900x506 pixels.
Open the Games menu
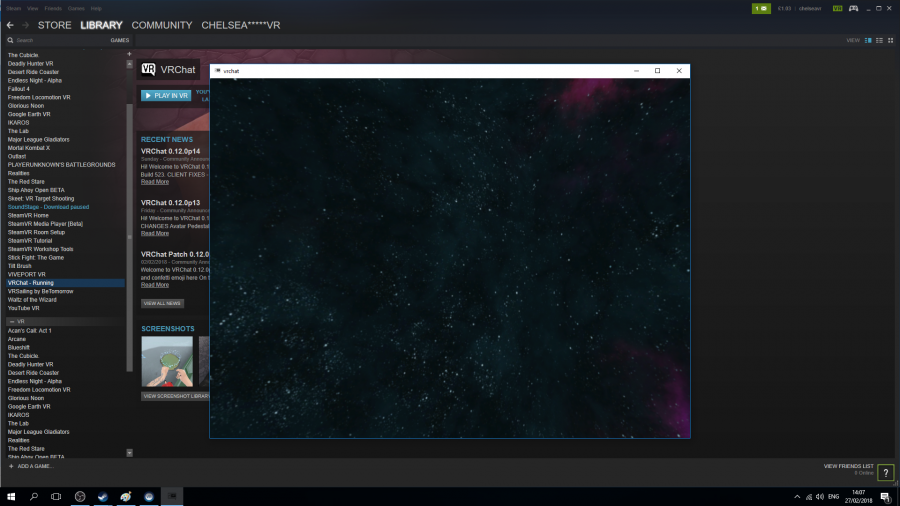(76, 9)
